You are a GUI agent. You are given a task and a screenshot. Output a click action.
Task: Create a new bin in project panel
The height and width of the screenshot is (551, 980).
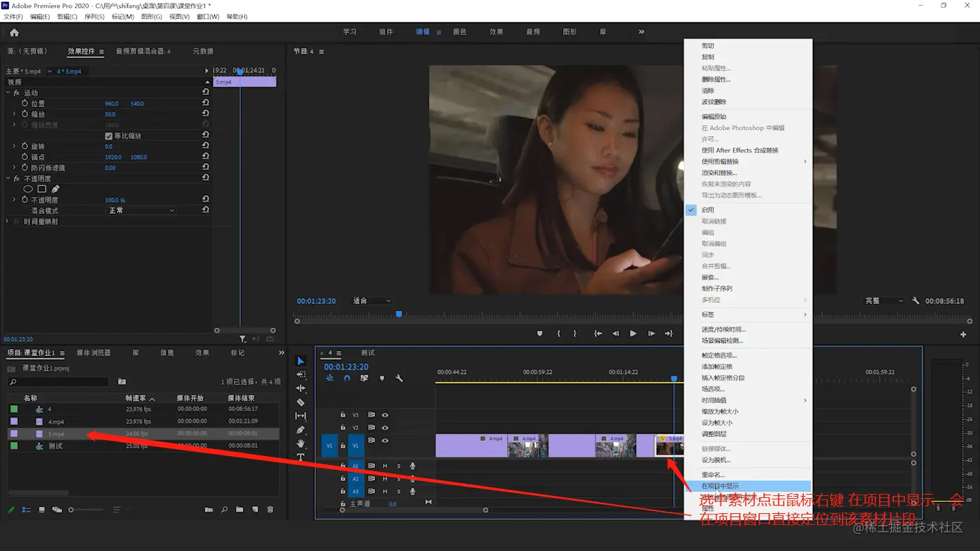[239, 510]
